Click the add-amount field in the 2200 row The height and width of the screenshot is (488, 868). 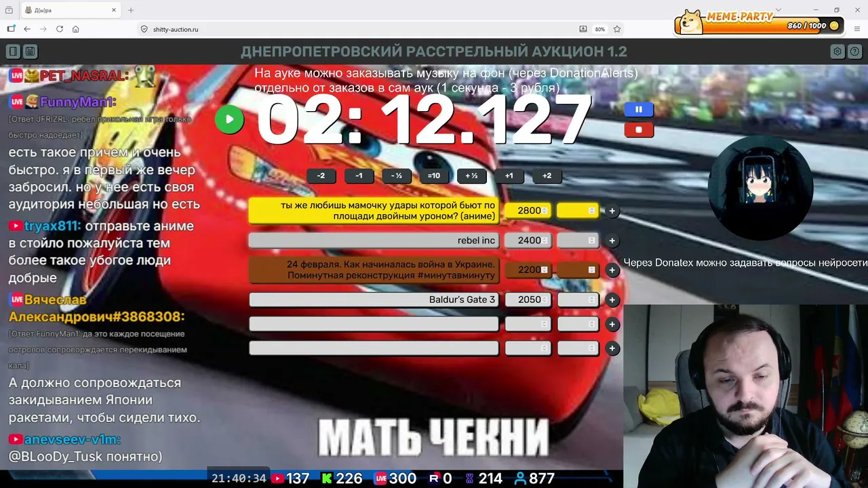(x=577, y=270)
